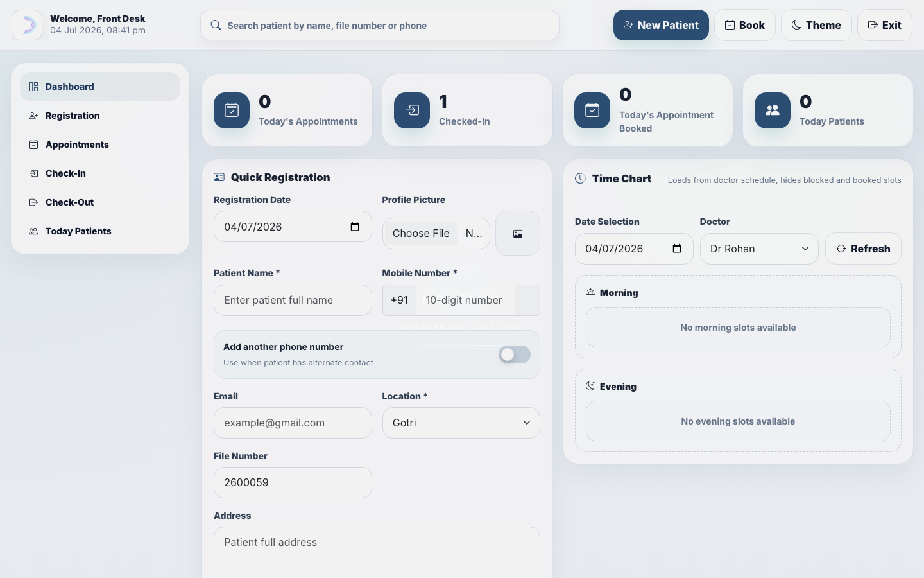Viewport: 924px width, 578px height.
Task: Enable the Add another phone number switch
Action: (x=515, y=355)
